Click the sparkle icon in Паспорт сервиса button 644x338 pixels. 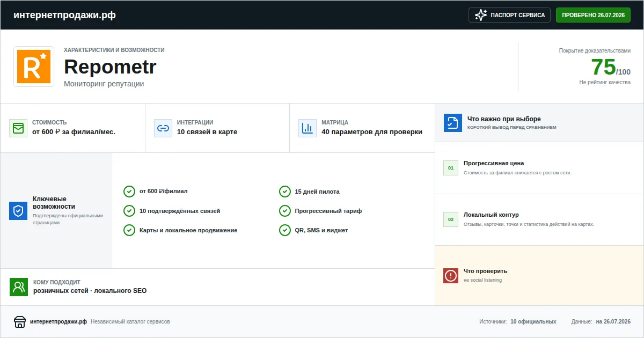pos(481,15)
